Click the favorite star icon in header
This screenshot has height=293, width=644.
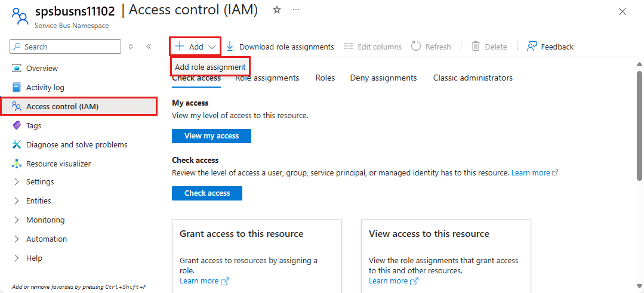[x=277, y=10]
